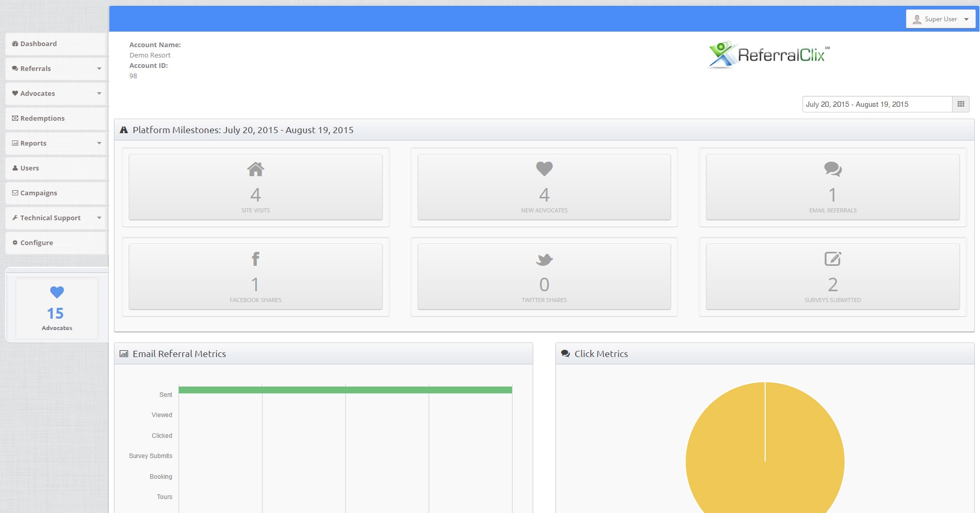Click the Campaigns envelope icon in sidebar

point(15,193)
